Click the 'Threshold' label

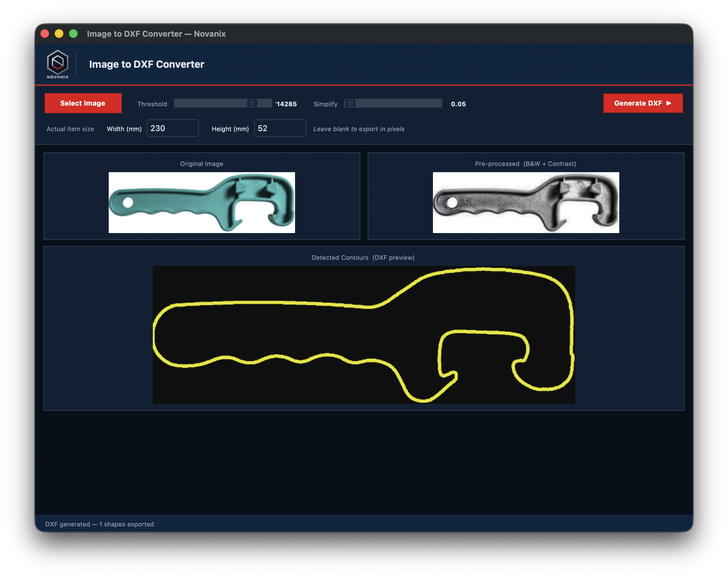point(152,104)
